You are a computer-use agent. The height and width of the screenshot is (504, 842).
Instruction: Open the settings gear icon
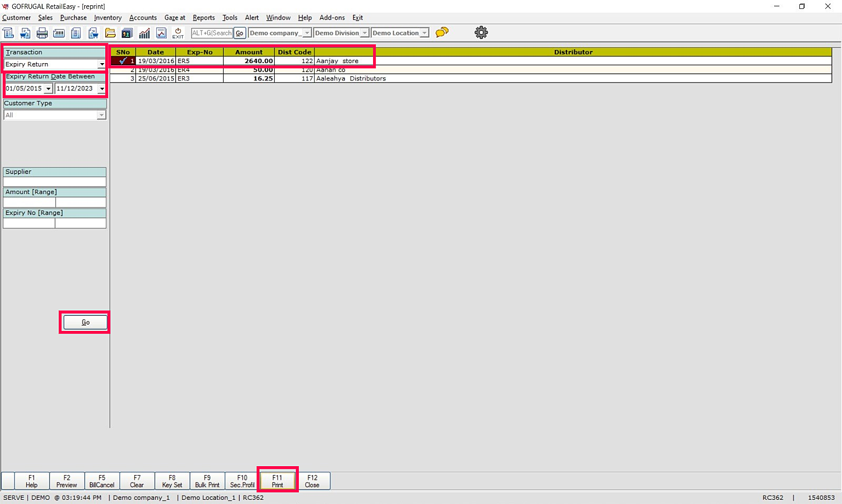(x=481, y=33)
